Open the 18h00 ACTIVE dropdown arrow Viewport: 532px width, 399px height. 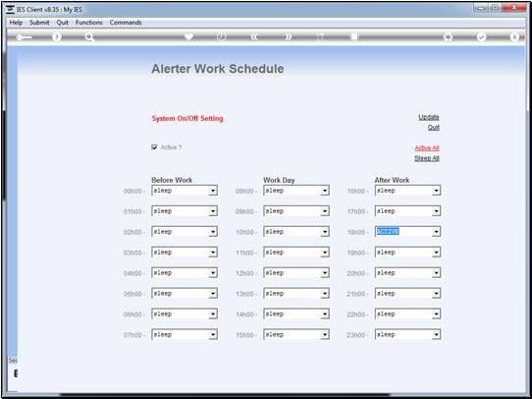point(437,232)
